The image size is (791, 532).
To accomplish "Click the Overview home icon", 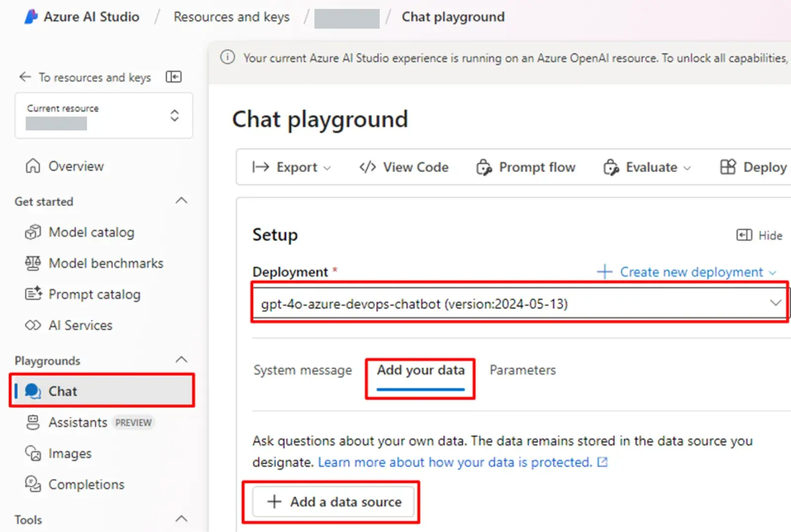I will click(x=33, y=166).
